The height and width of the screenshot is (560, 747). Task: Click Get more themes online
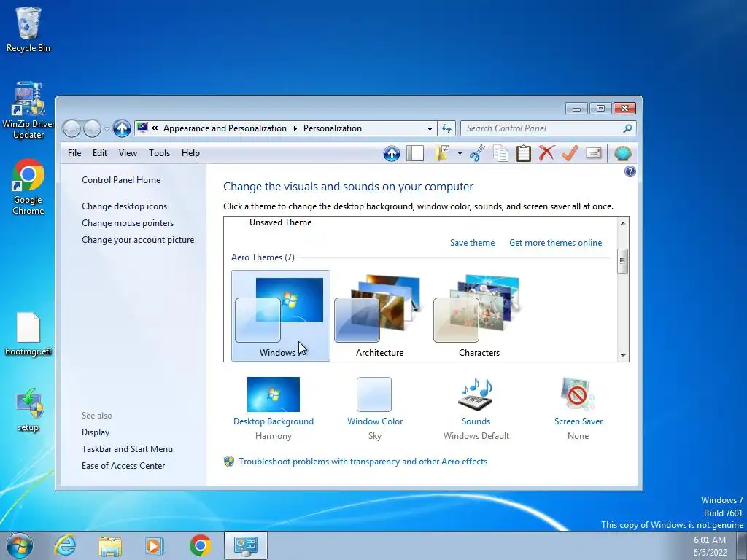coord(555,243)
